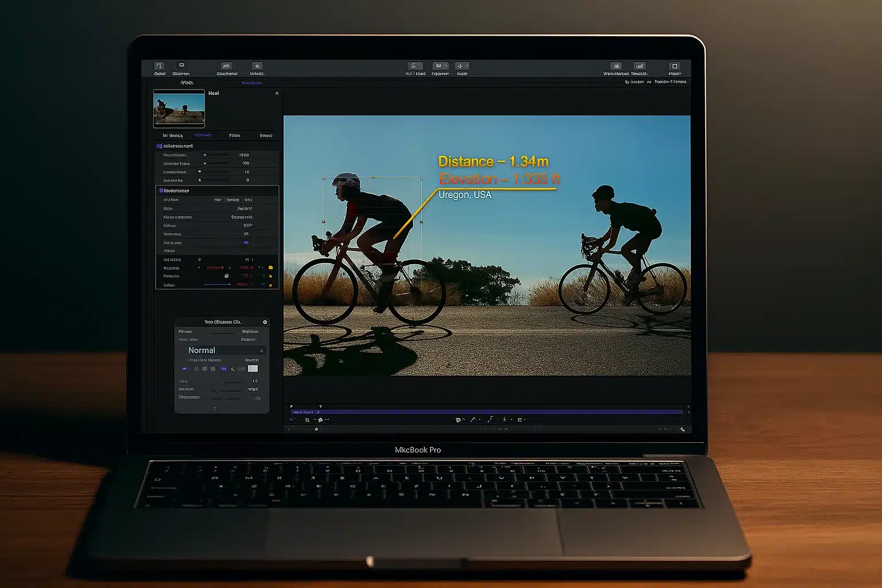Open the info circle in the floating panel header
Viewport: 882px width, 588px height.
pos(265,322)
